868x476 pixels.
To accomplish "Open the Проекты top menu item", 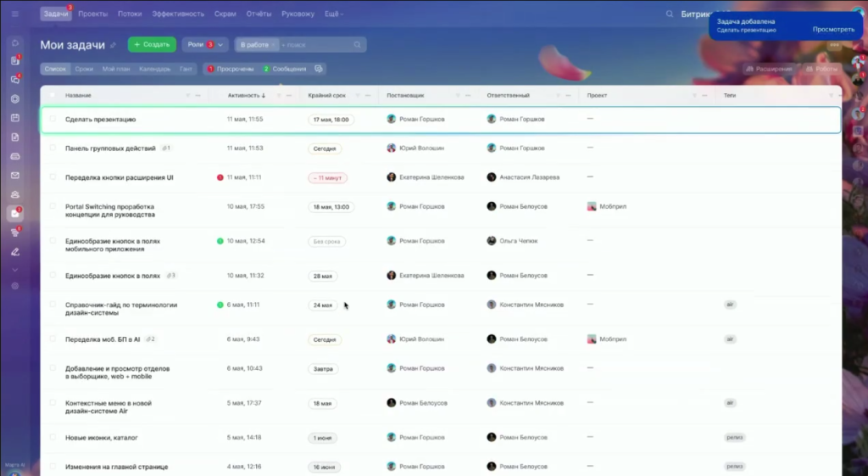I will click(x=92, y=14).
